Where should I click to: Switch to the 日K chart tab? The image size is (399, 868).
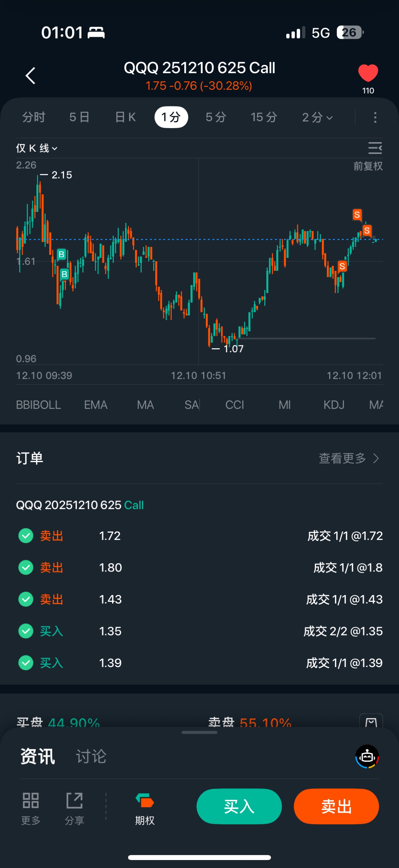pyautogui.click(x=126, y=117)
